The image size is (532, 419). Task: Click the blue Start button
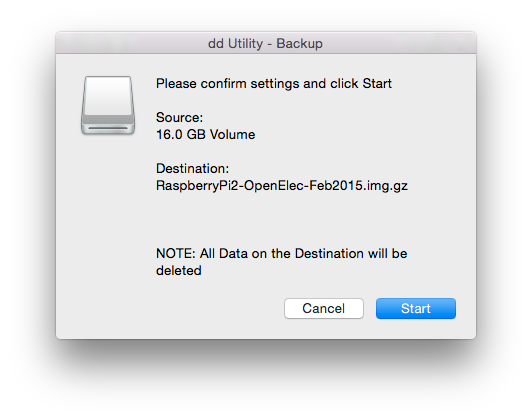point(416,308)
